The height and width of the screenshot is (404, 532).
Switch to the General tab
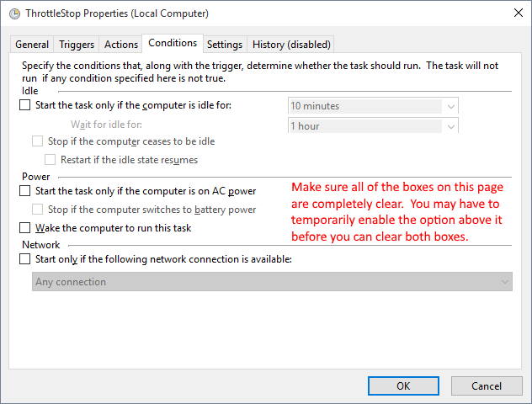pyautogui.click(x=32, y=45)
